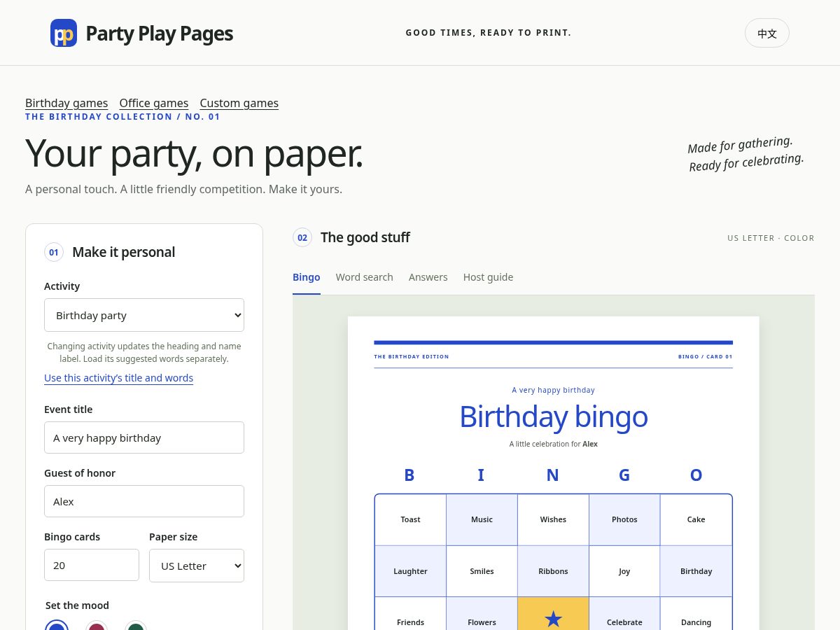The image size is (840, 630).
Task: Click the 'Laughter' bingo cell
Action: click(410, 571)
